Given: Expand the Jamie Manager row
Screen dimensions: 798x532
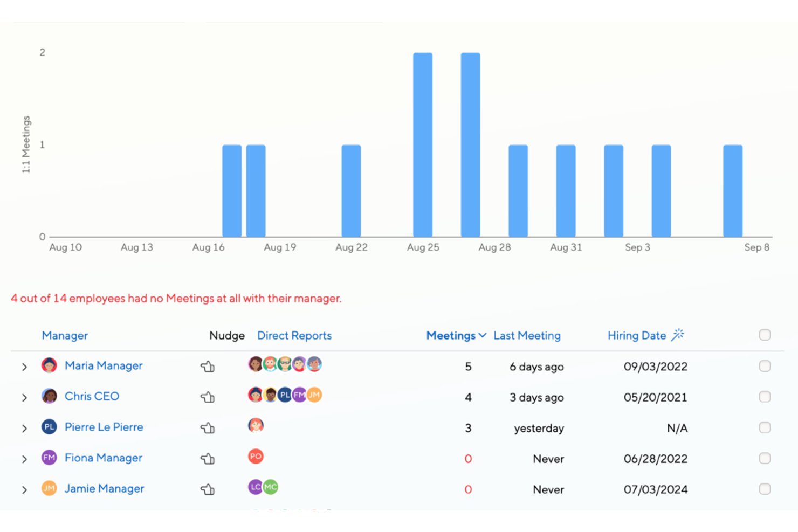Looking at the screenshot, I should tap(24, 490).
